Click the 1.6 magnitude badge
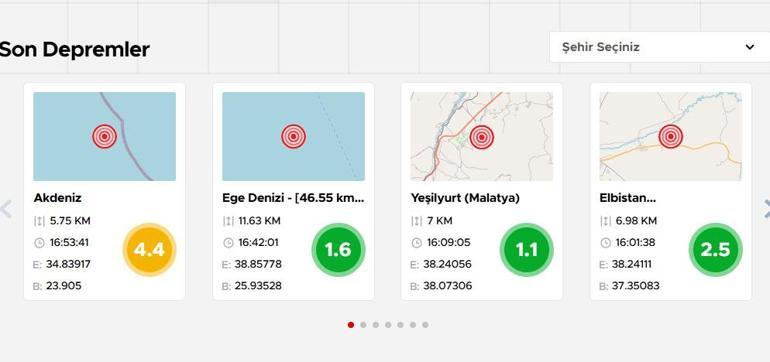770x362 pixels. coord(338,250)
